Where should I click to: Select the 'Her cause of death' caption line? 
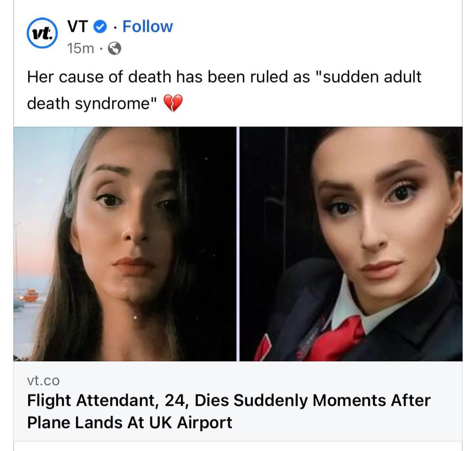224,77
